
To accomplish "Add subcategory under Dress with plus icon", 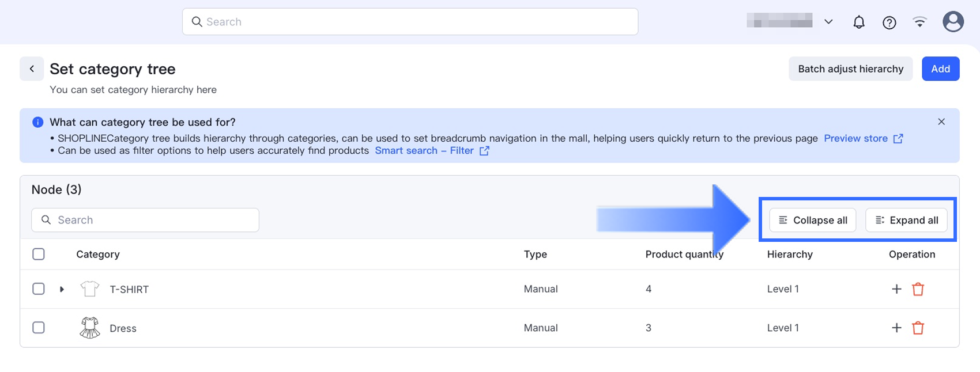I will (x=896, y=328).
